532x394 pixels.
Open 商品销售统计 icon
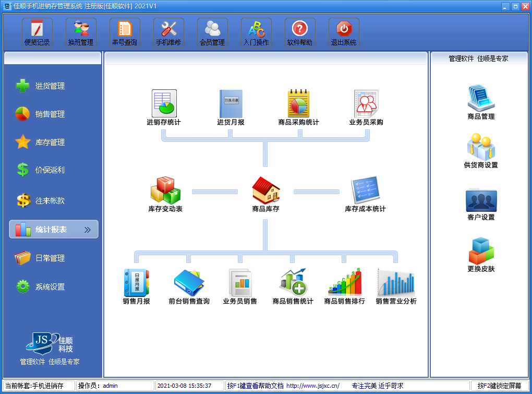pos(293,286)
